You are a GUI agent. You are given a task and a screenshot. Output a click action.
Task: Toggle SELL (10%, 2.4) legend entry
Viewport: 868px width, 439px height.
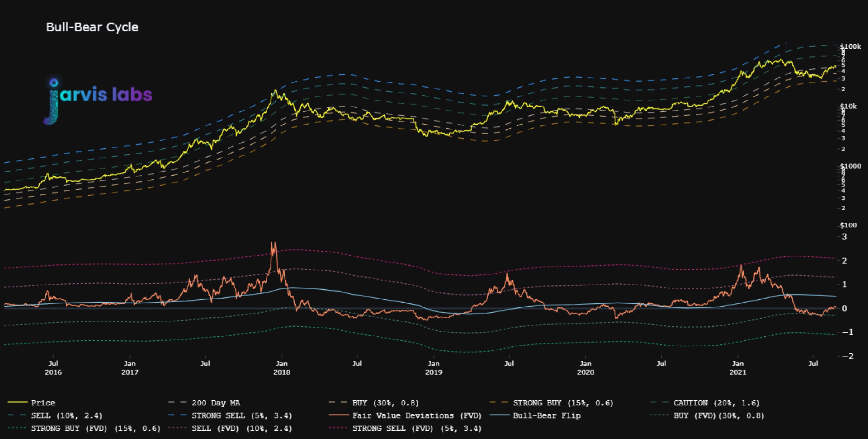click(x=66, y=415)
